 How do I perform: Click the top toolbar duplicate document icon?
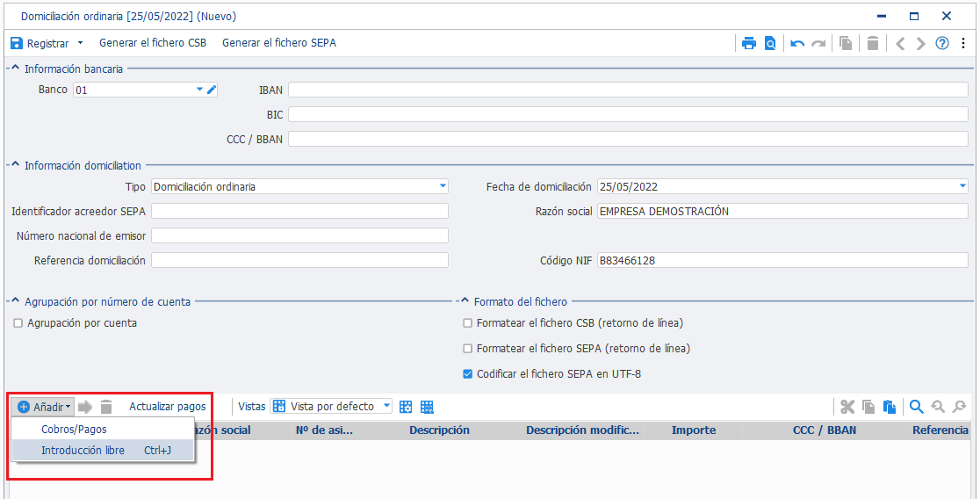tap(846, 43)
